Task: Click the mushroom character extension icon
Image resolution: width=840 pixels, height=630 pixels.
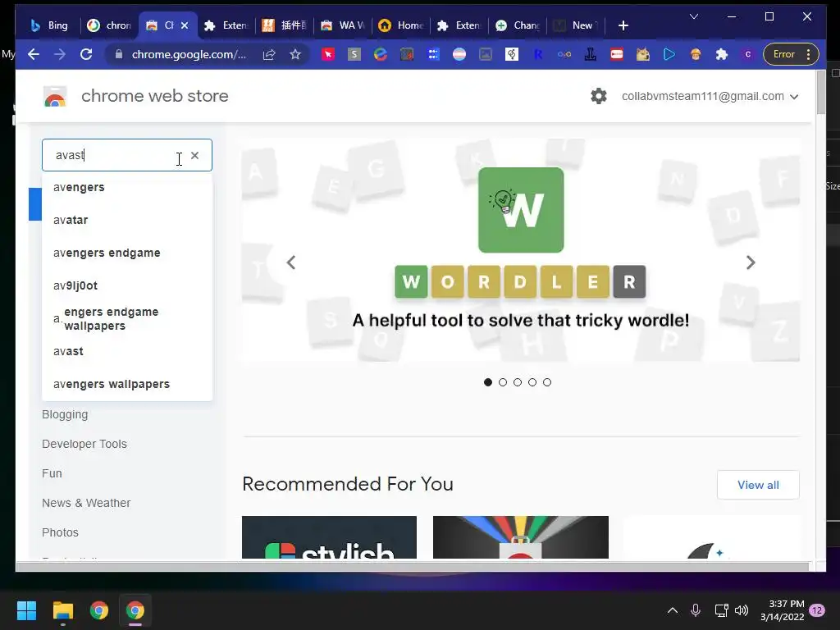Action: 696,54
